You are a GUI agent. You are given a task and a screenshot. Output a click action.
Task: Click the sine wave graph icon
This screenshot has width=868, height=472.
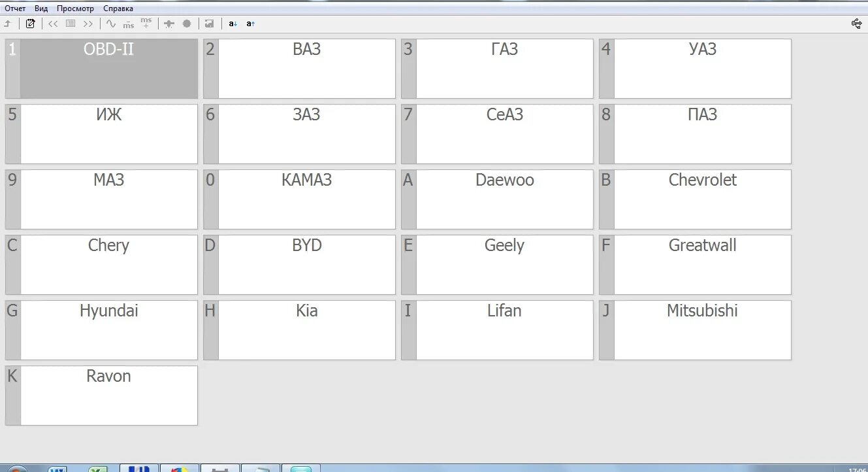click(x=111, y=24)
